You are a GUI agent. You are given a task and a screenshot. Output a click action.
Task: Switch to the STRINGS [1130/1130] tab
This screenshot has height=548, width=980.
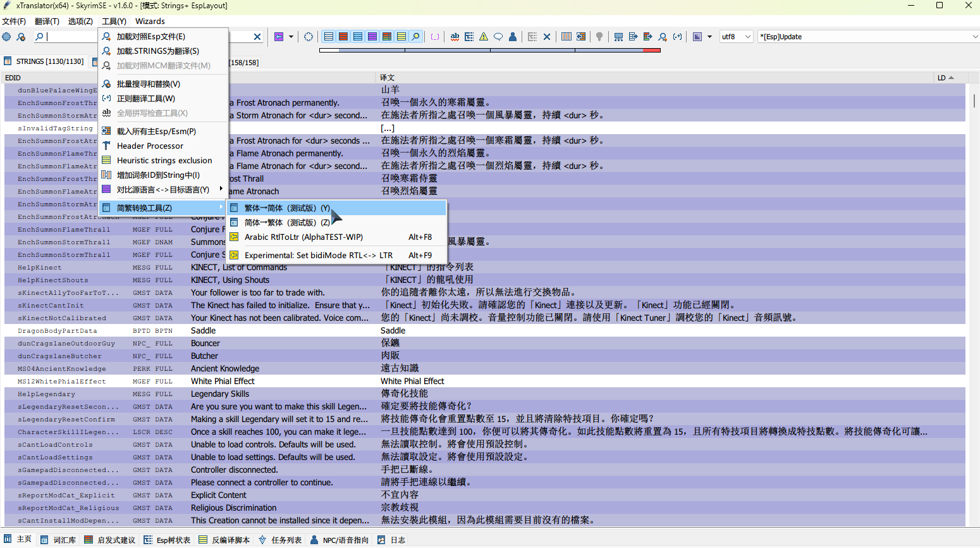tap(44, 61)
